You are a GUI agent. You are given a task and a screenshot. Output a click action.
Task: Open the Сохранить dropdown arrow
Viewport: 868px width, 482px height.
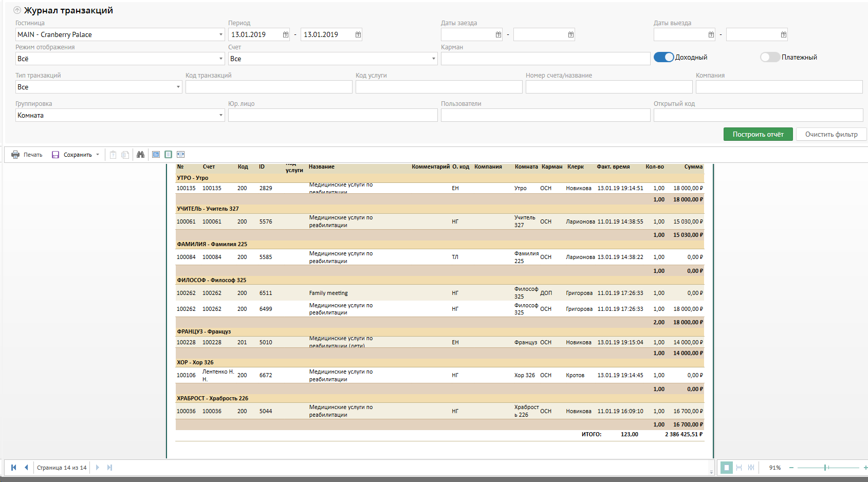tap(98, 155)
